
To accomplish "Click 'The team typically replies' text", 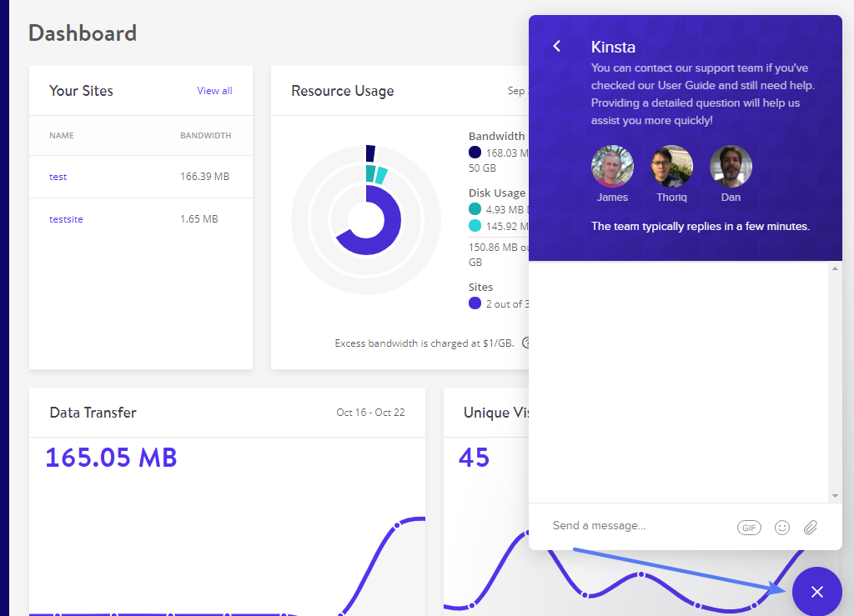I will [701, 227].
